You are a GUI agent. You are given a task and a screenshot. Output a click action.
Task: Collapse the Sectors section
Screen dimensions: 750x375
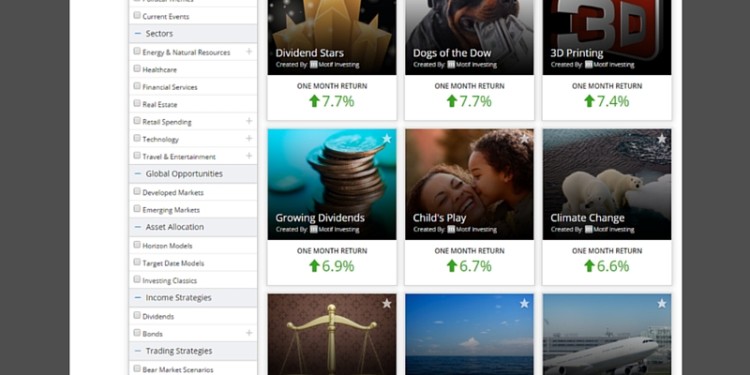point(138,33)
